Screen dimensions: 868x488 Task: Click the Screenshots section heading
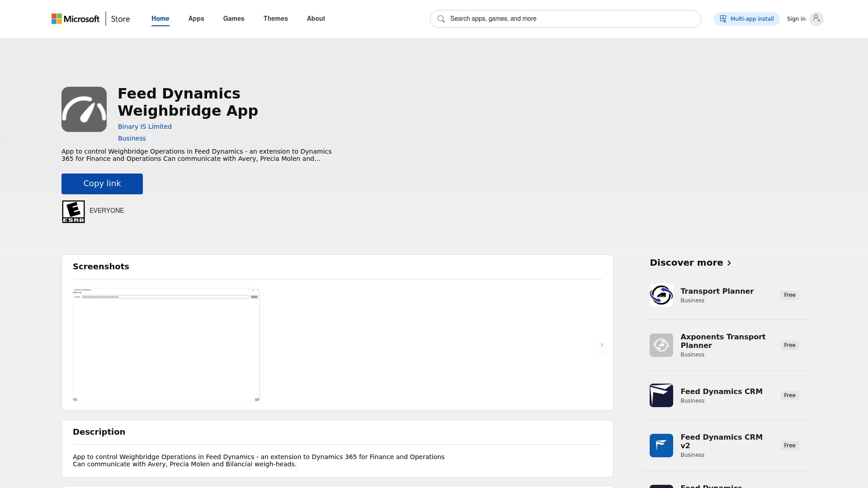(x=101, y=267)
